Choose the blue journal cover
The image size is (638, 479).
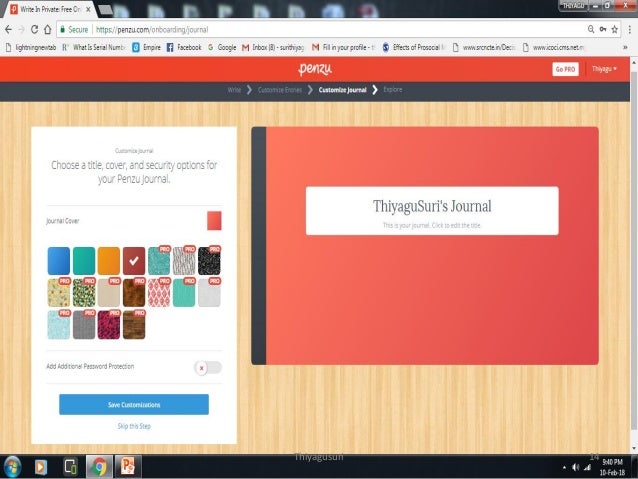(x=59, y=261)
